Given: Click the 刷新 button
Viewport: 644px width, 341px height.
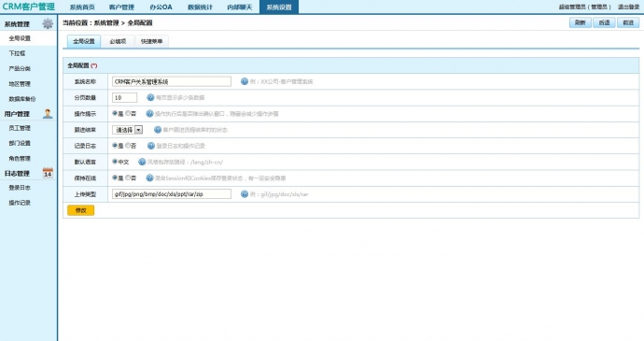Looking at the screenshot, I should click(x=580, y=22).
